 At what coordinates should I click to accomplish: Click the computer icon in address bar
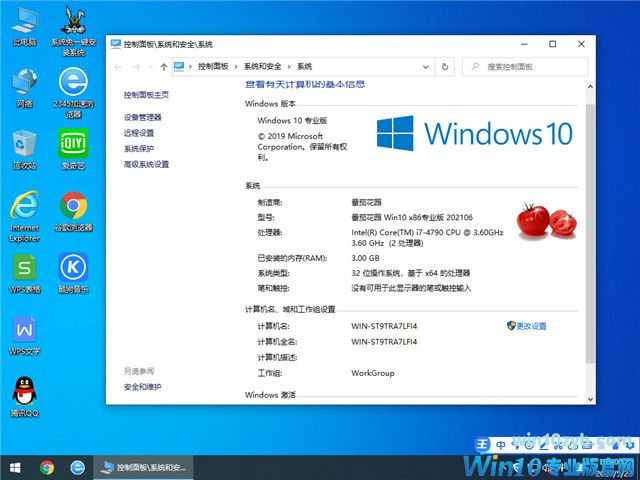click(x=179, y=66)
